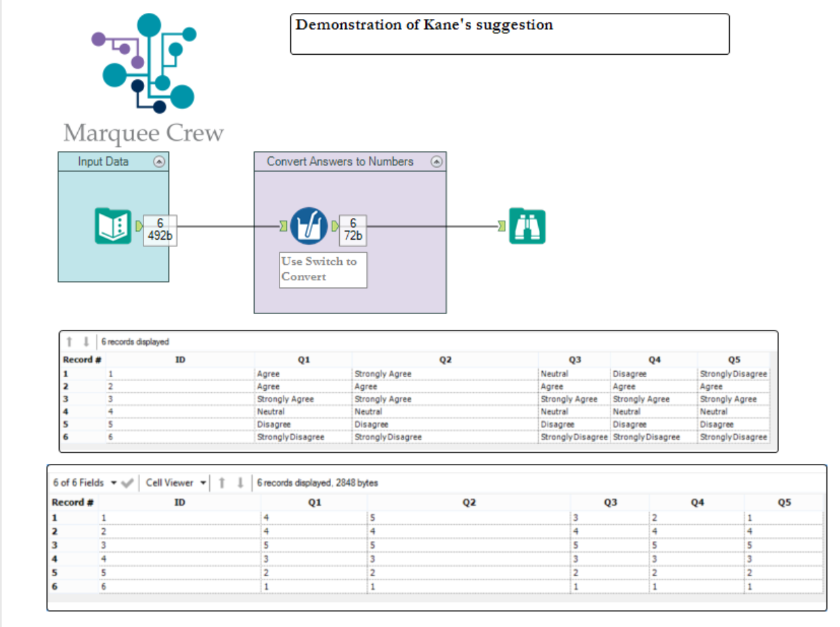This screenshot has height=627, width=840.
Task: Click the Q4 column header in lower table
Action: pyautogui.click(x=697, y=502)
